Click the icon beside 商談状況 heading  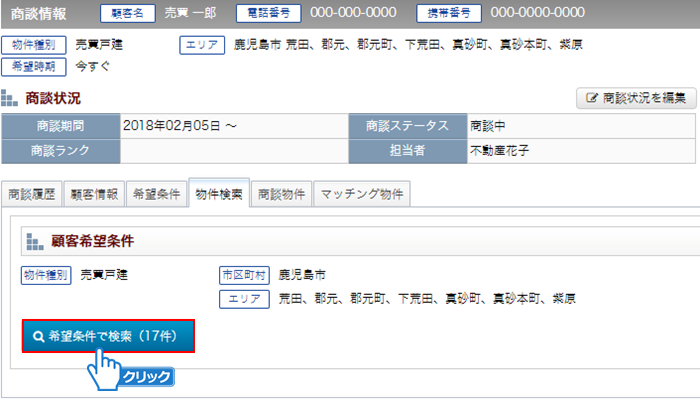click(x=10, y=99)
